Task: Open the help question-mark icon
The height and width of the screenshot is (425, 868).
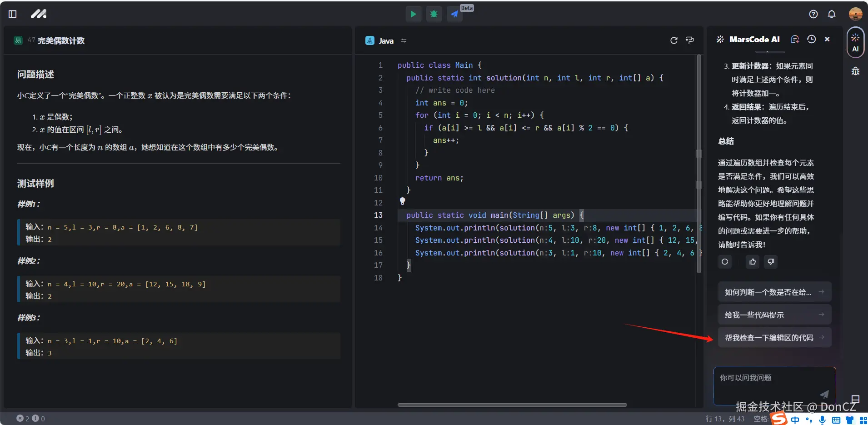Action: click(x=813, y=14)
